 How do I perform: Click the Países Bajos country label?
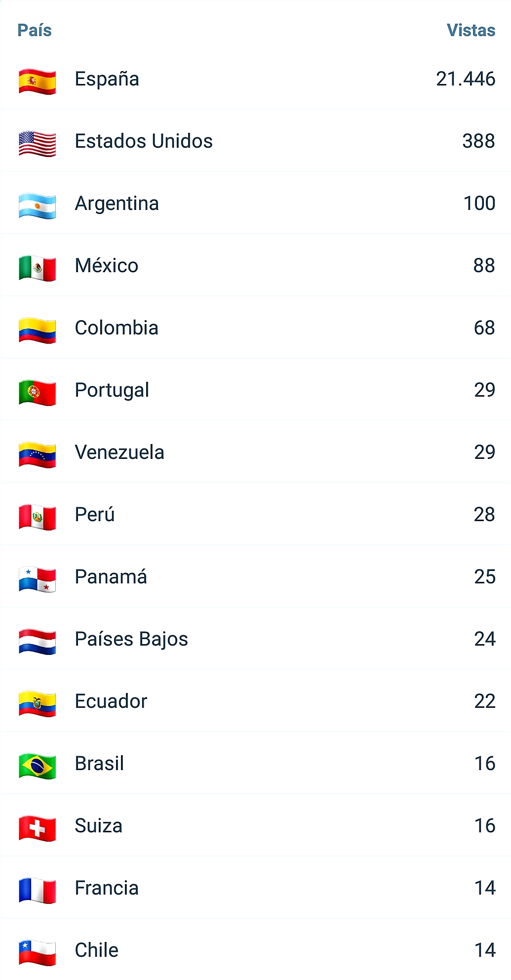pos(131,639)
